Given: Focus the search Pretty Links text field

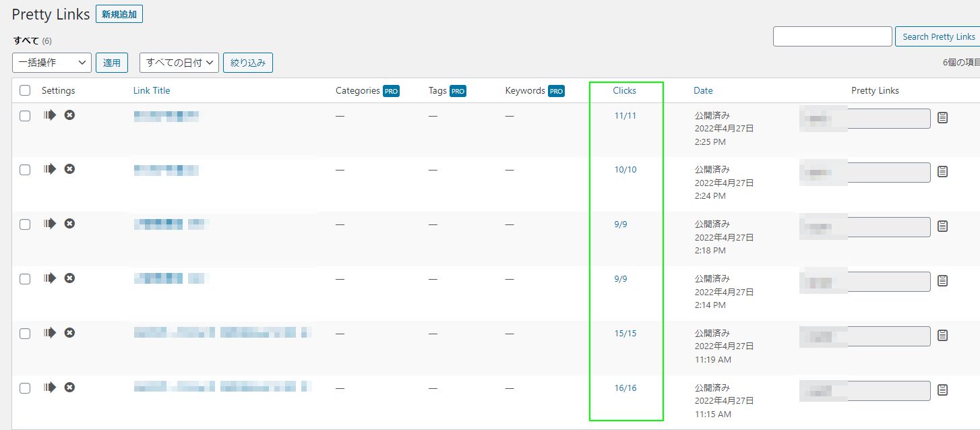Looking at the screenshot, I should coord(832,36).
